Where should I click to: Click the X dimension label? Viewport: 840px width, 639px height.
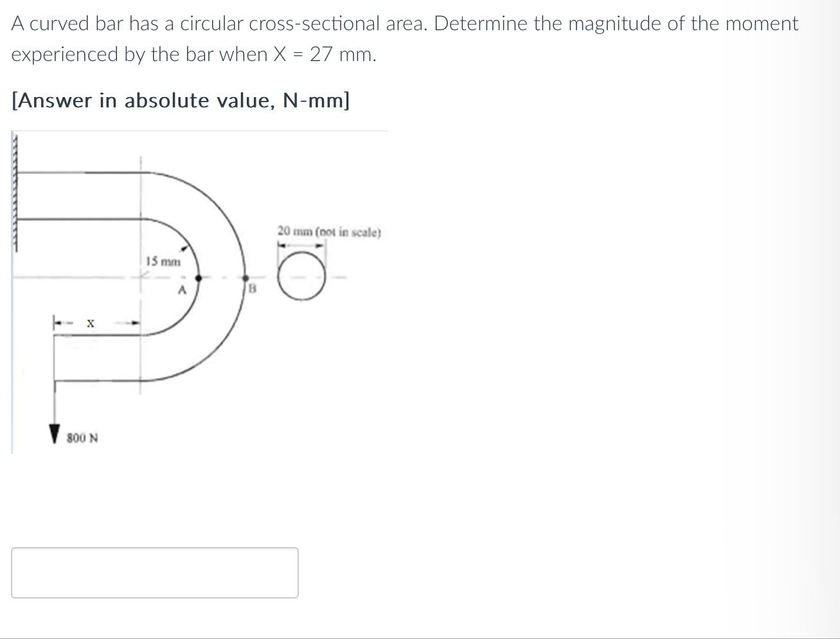pyautogui.click(x=90, y=323)
